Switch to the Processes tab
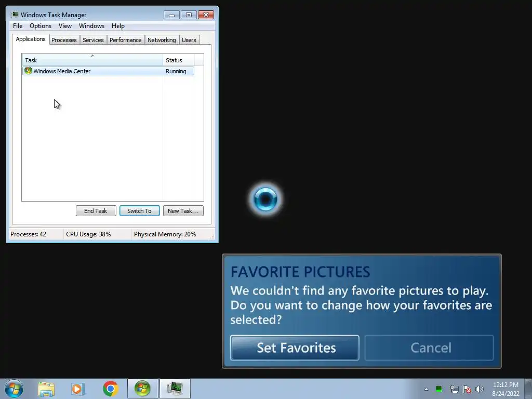The image size is (532, 399). click(64, 40)
